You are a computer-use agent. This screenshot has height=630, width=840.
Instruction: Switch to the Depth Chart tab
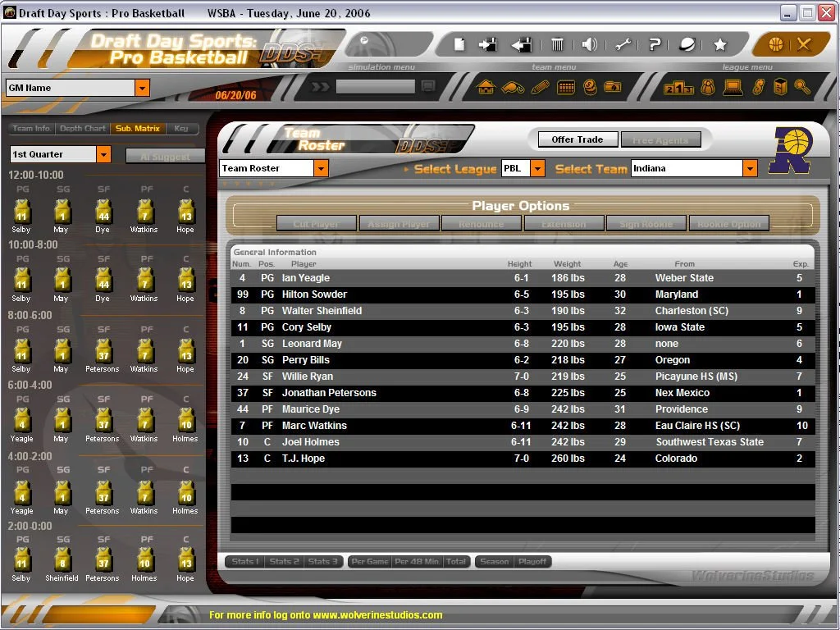click(x=83, y=129)
